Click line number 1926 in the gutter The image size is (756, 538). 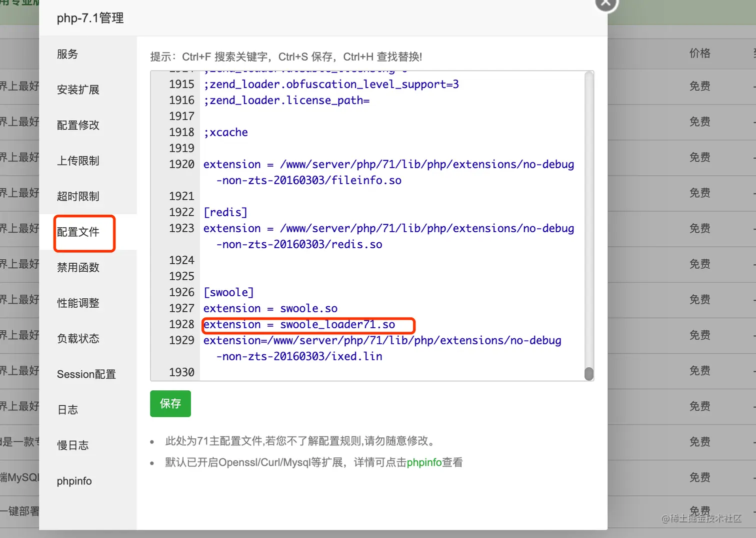click(181, 292)
